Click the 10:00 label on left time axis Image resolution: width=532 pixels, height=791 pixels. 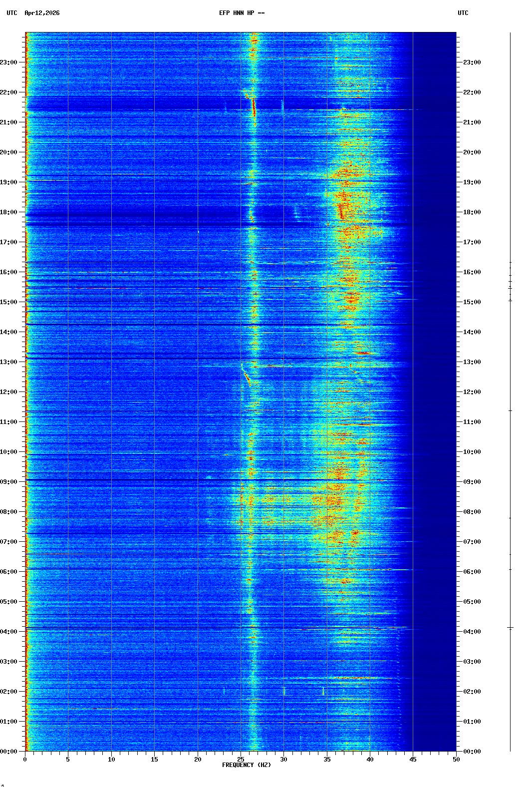coord(9,452)
